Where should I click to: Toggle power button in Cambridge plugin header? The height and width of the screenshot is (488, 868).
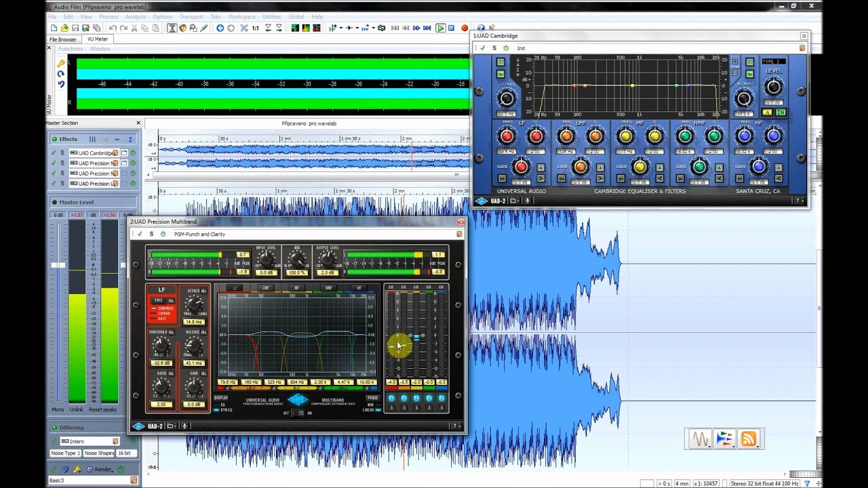[506, 48]
